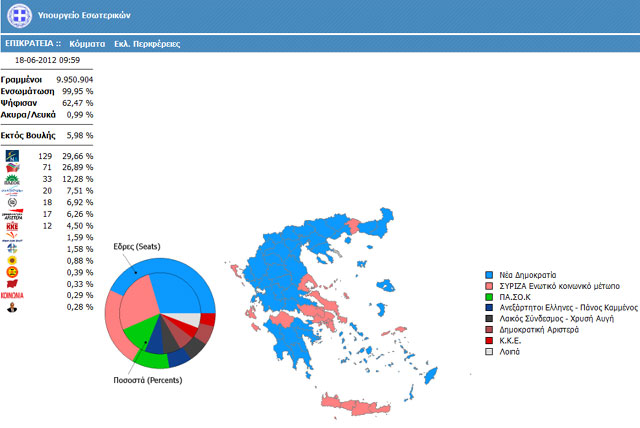The height and width of the screenshot is (428, 640).
Task: Click the blue Νέα Δημοκρατία legend swatch
Action: 489,274
